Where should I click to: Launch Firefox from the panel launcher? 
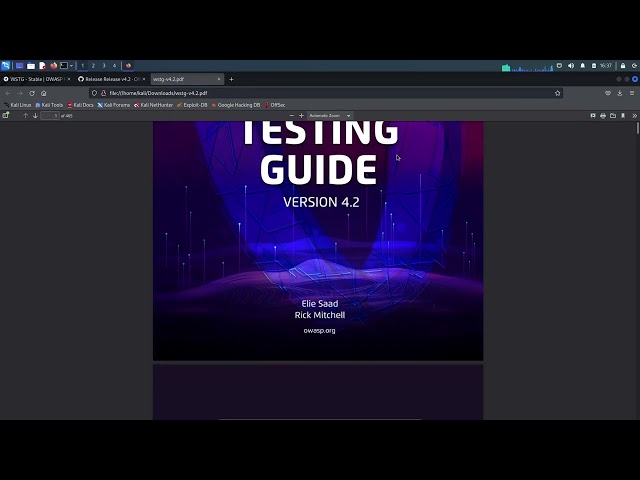53,66
